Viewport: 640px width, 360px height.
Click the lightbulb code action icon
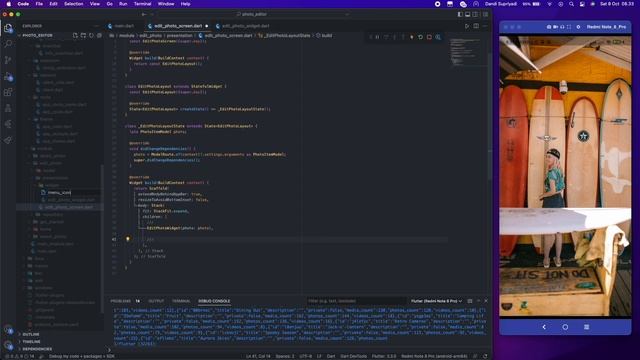tap(128, 239)
